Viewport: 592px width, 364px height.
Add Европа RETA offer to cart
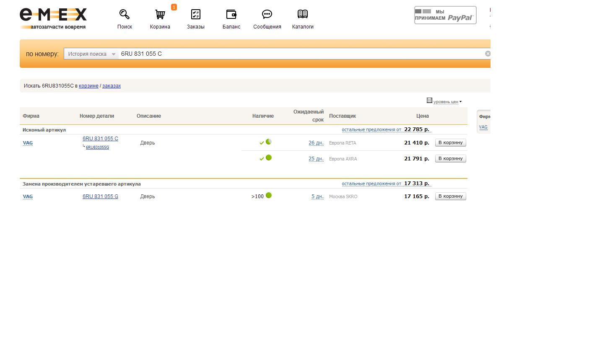point(450,143)
